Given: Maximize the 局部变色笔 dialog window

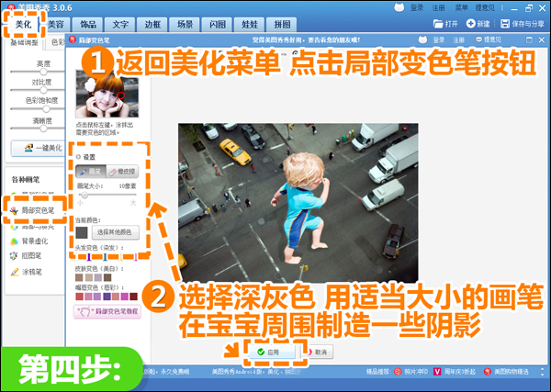Looking at the screenshot, I should click(529, 40).
